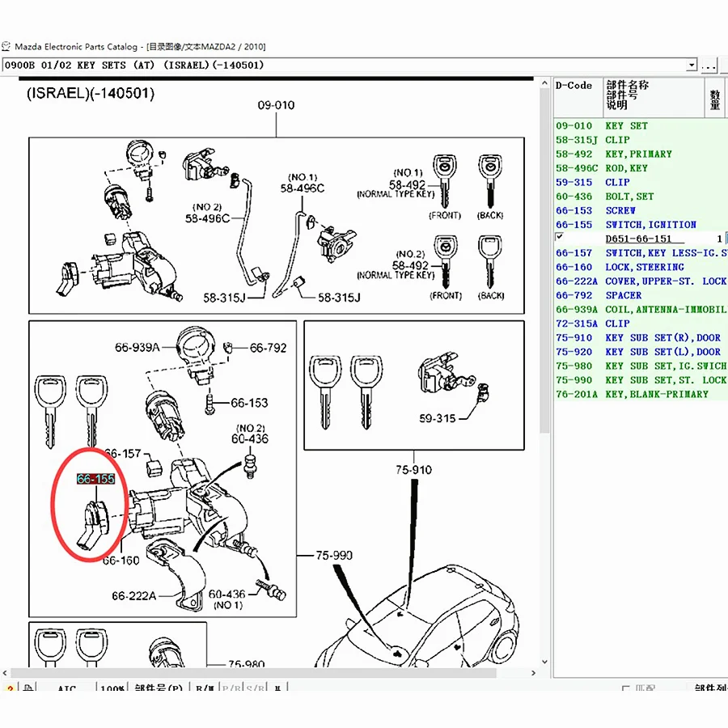Image resolution: width=728 pixels, height=728 pixels.
Task: Click the 59-315 callout in the diagram
Action: [x=438, y=418]
